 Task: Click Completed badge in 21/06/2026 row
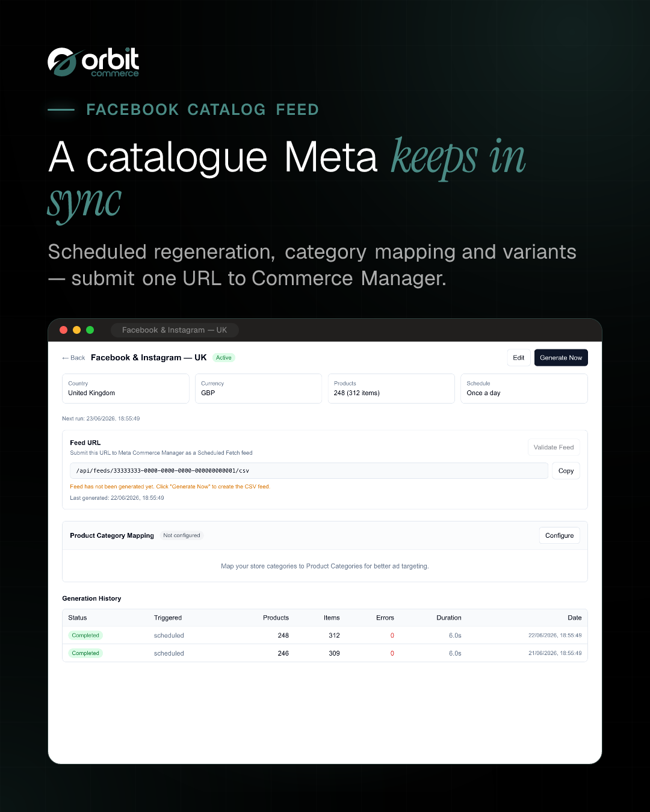point(85,653)
